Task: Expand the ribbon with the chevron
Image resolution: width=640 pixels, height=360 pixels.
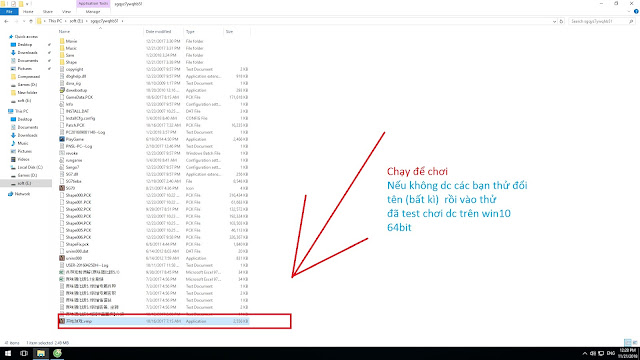Action: pos(629,12)
